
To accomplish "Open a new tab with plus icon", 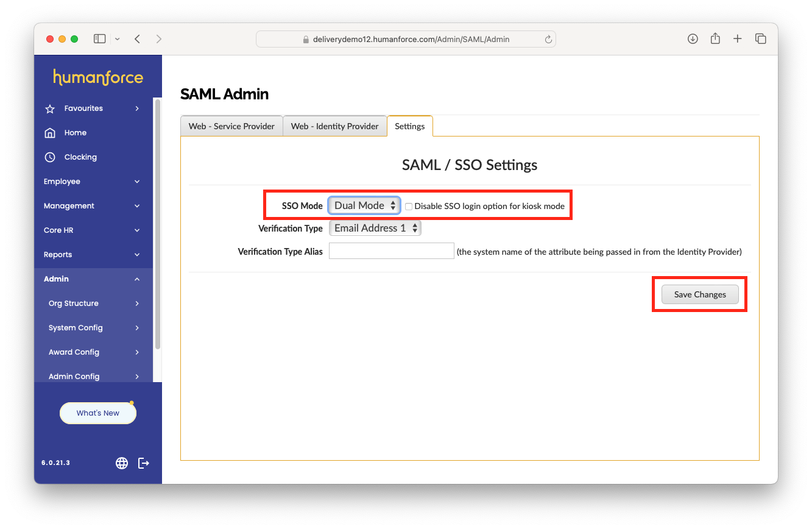I will coord(738,39).
